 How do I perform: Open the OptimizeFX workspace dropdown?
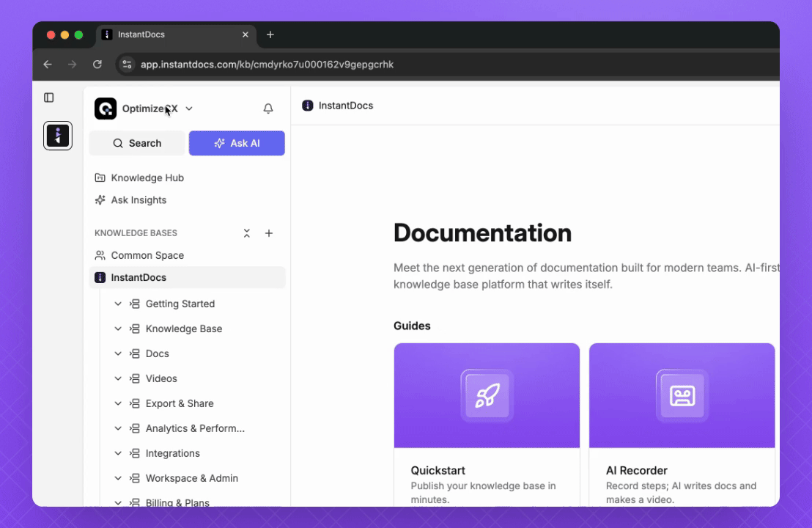coord(188,109)
